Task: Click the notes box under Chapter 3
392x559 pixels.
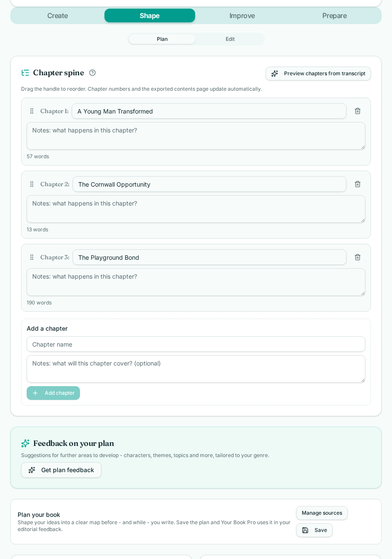Action: (196, 282)
